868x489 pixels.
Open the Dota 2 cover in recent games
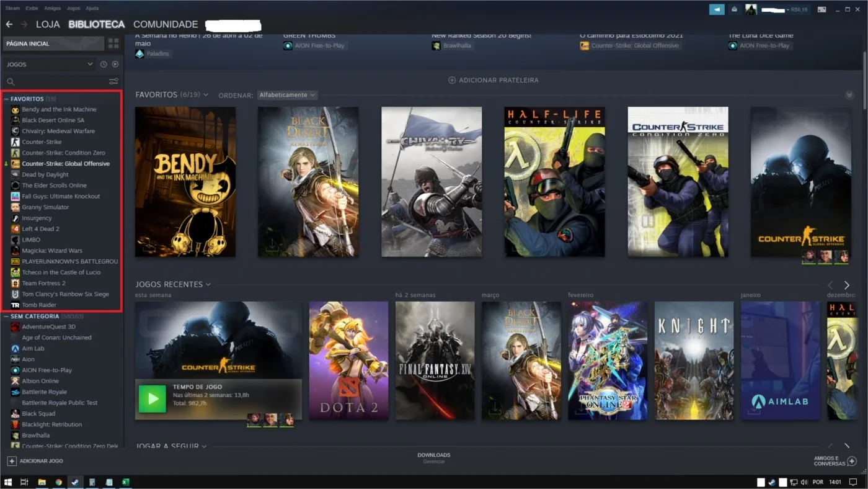348,361
